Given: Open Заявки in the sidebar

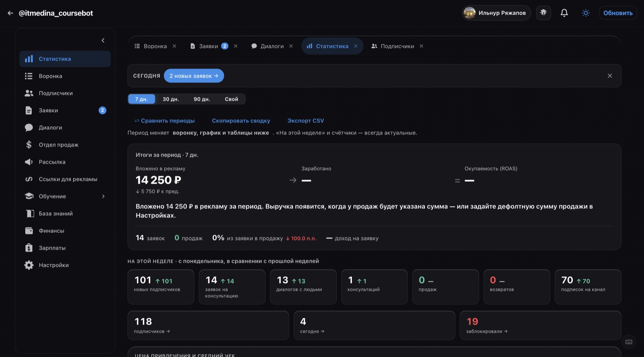Looking at the screenshot, I should [x=65, y=110].
